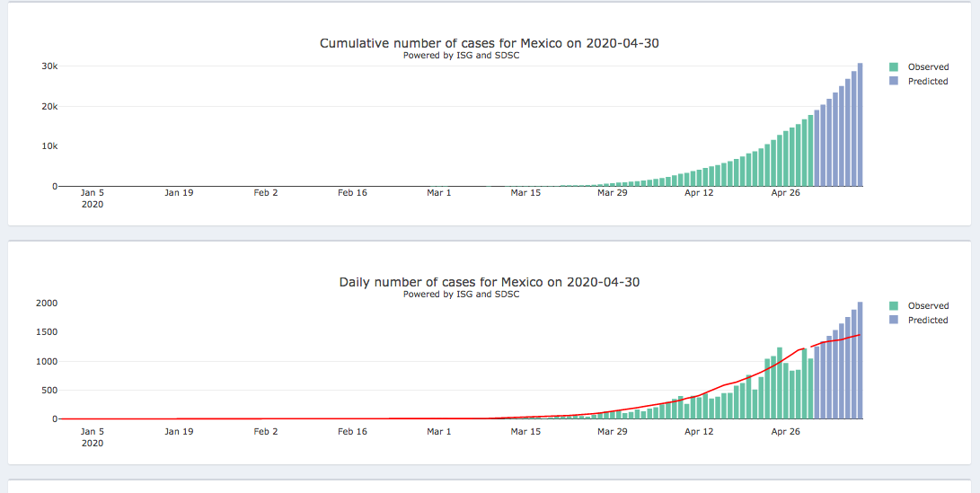Click green Observed swatch in Daily chart legend
980x493 pixels.
tap(894, 306)
